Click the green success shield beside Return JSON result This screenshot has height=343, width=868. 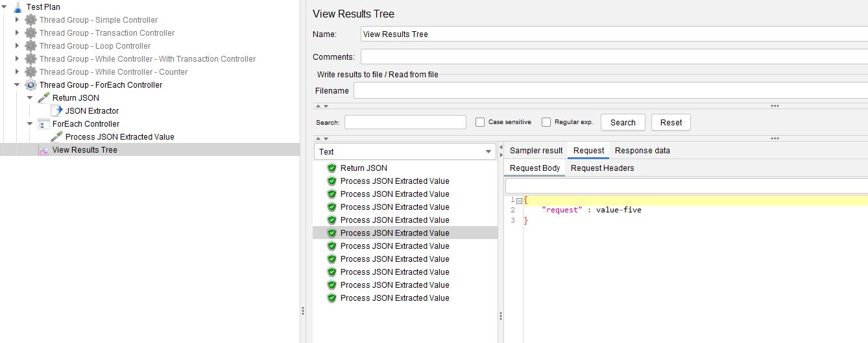332,168
